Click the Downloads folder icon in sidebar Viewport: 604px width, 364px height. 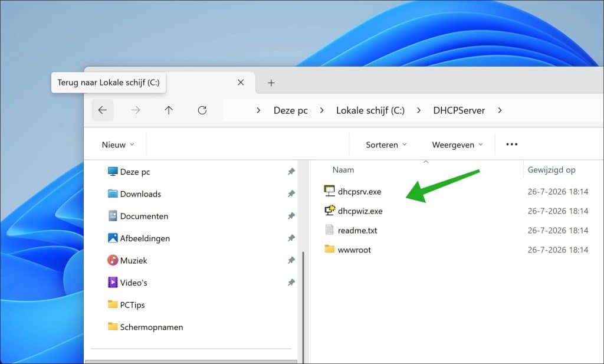click(113, 194)
